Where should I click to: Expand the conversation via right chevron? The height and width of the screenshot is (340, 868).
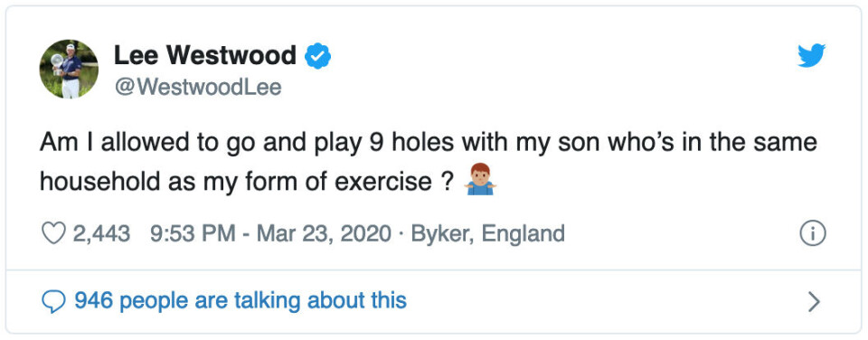(x=813, y=301)
